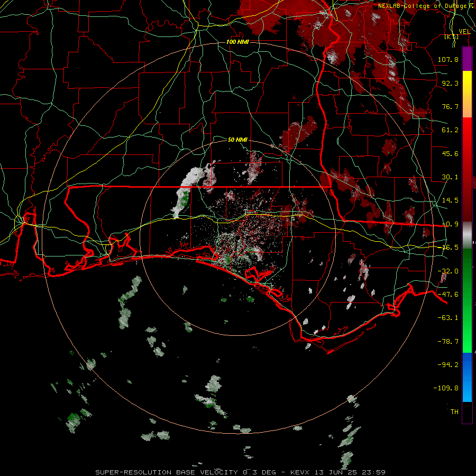Image resolution: width=476 pixels, height=476 pixels.
Task: Click the -0.9 value on velocity scale
Action: (x=450, y=224)
